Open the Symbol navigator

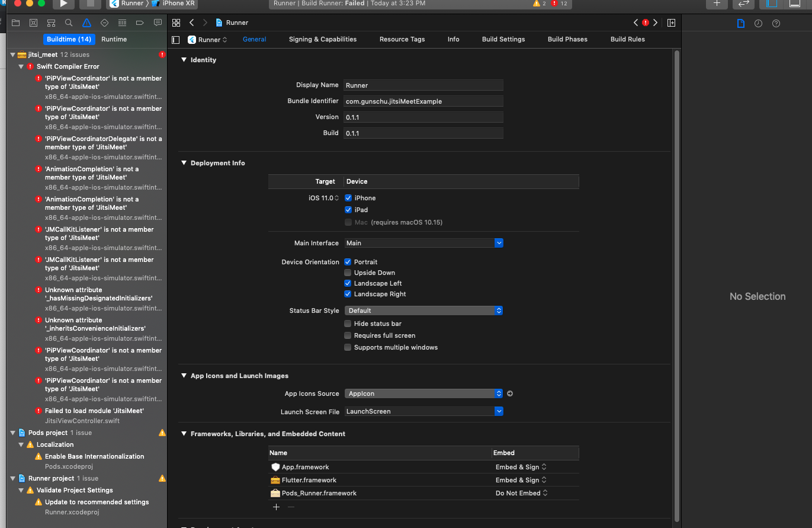pyautogui.click(x=52, y=23)
